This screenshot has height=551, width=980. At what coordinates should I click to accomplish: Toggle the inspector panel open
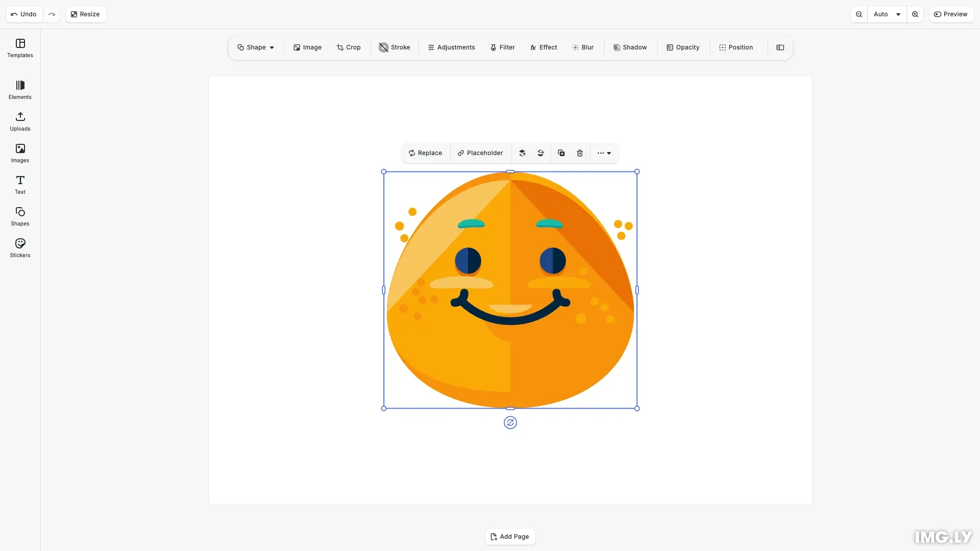(x=780, y=47)
